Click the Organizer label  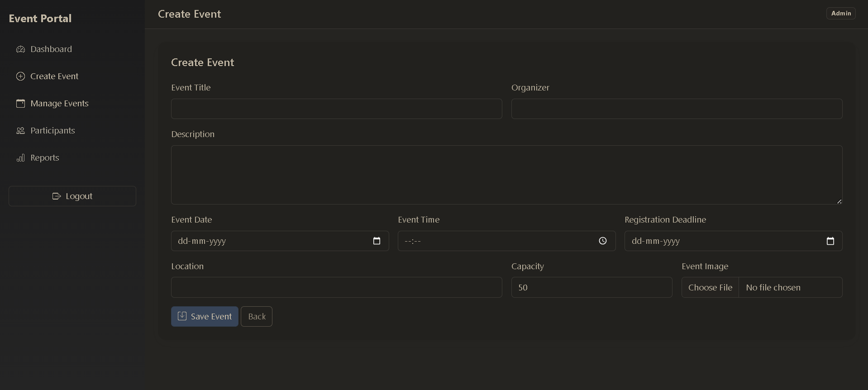click(x=530, y=88)
